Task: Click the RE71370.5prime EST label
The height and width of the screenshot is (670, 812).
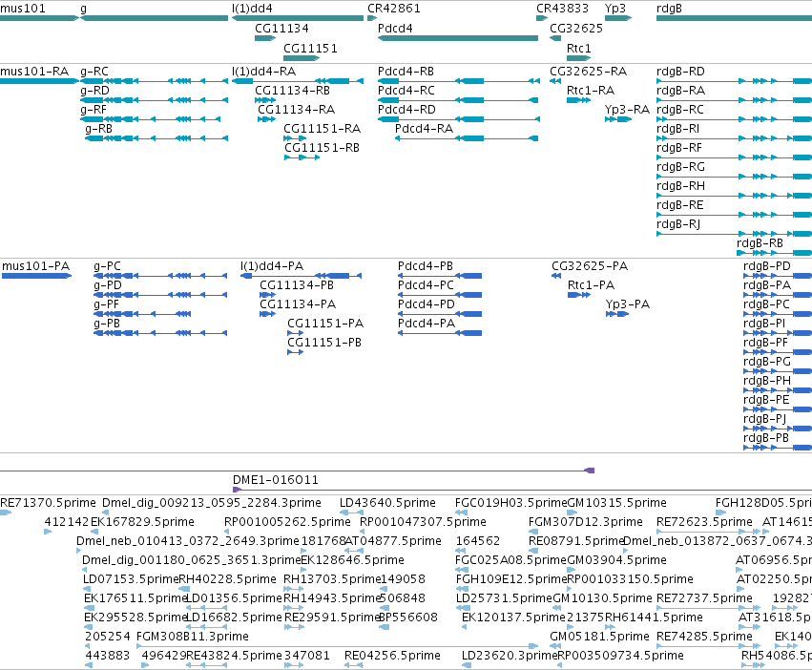Action: coord(48,503)
